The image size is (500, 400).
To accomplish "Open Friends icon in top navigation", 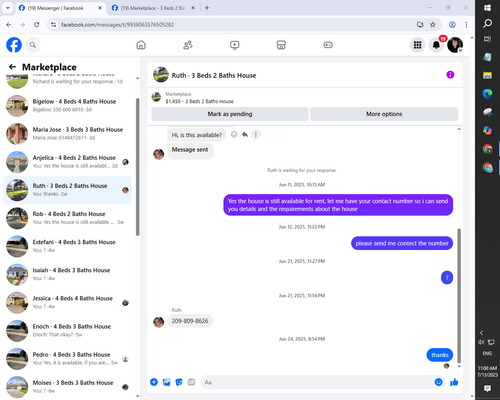I will pyautogui.click(x=188, y=45).
